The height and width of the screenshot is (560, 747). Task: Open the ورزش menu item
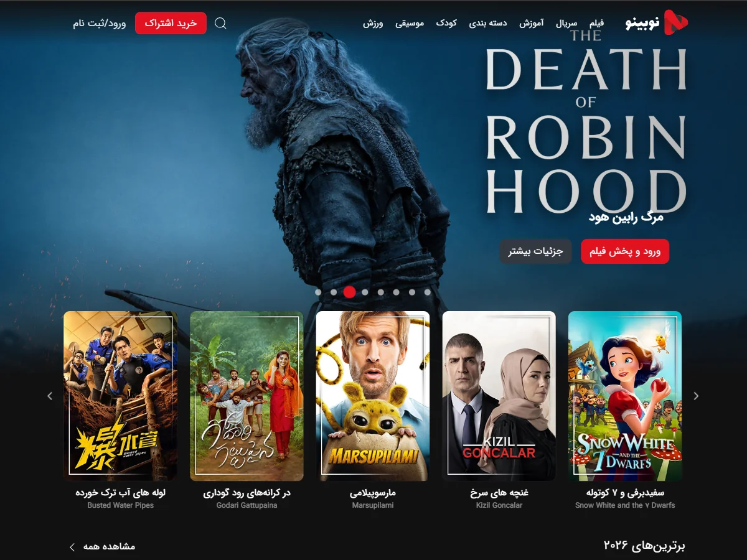tap(373, 23)
